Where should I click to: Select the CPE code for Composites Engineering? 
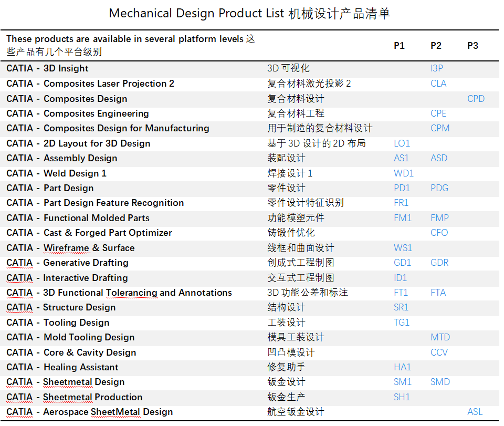438,113
